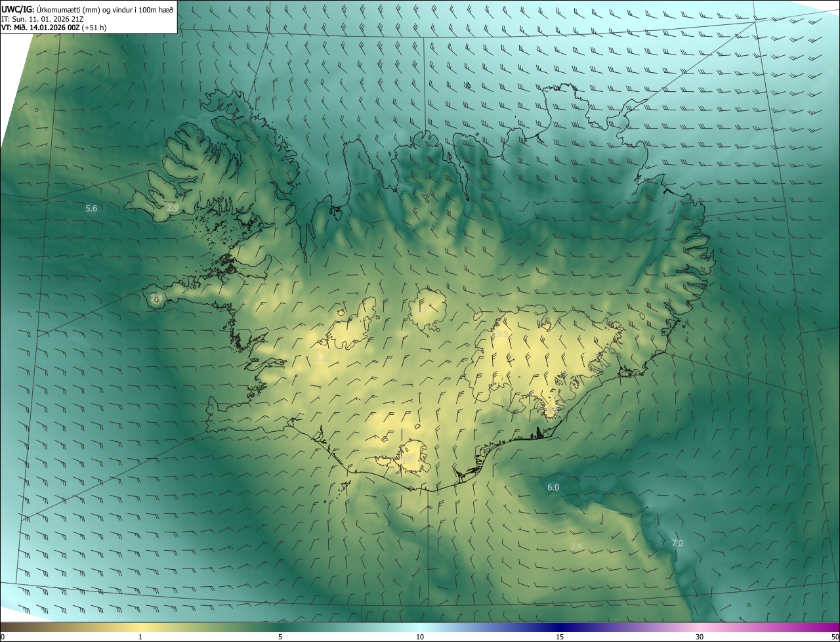
Task: Pick the dark navy color at the 15 tick
Action: [560, 628]
